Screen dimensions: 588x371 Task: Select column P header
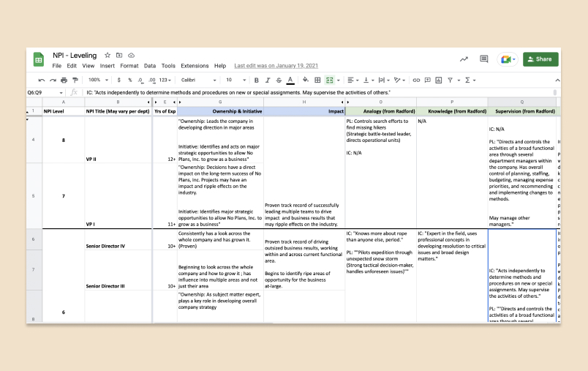pos(452,102)
